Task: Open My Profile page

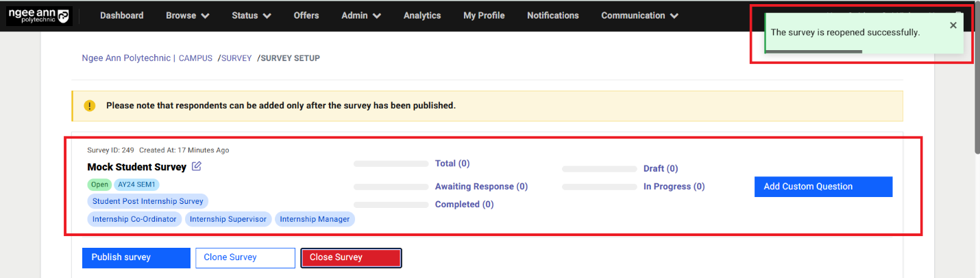Action: point(484,16)
